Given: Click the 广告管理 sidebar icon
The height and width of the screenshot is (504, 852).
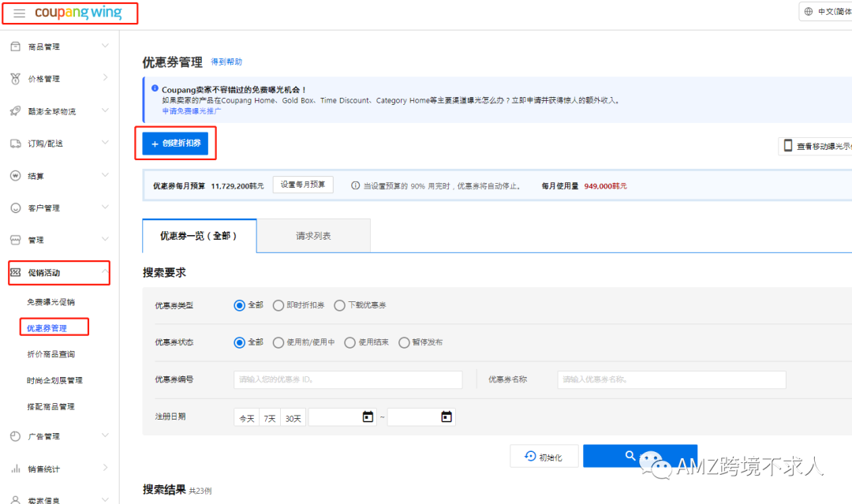Looking at the screenshot, I should point(16,436).
